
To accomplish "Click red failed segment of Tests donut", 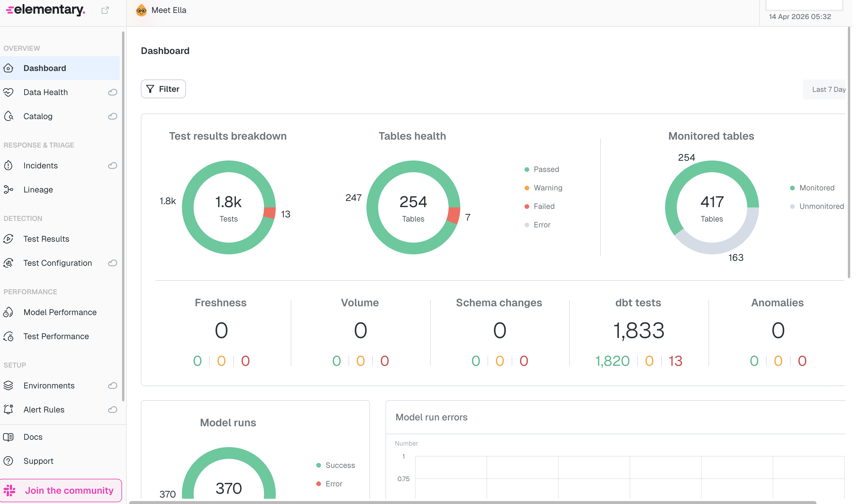I will [270, 213].
